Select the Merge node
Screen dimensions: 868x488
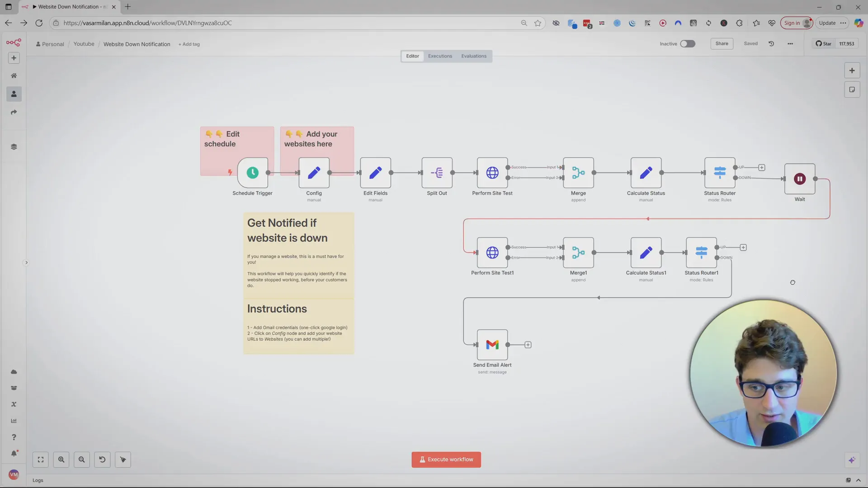pyautogui.click(x=578, y=173)
